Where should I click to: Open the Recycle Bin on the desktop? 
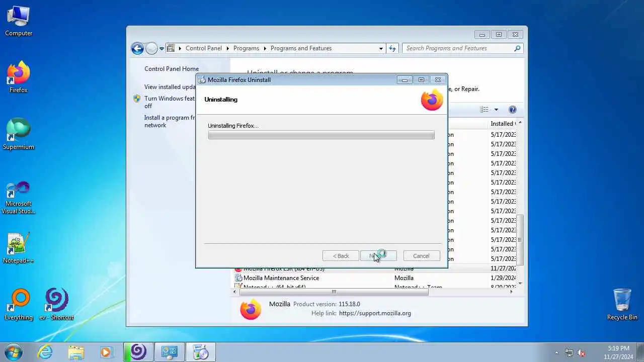[x=622, y=305]
